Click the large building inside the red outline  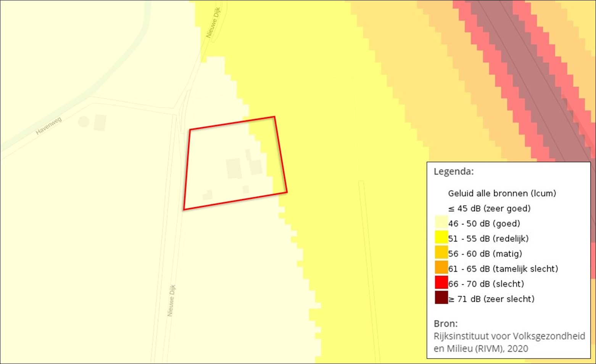coord(234,169)
